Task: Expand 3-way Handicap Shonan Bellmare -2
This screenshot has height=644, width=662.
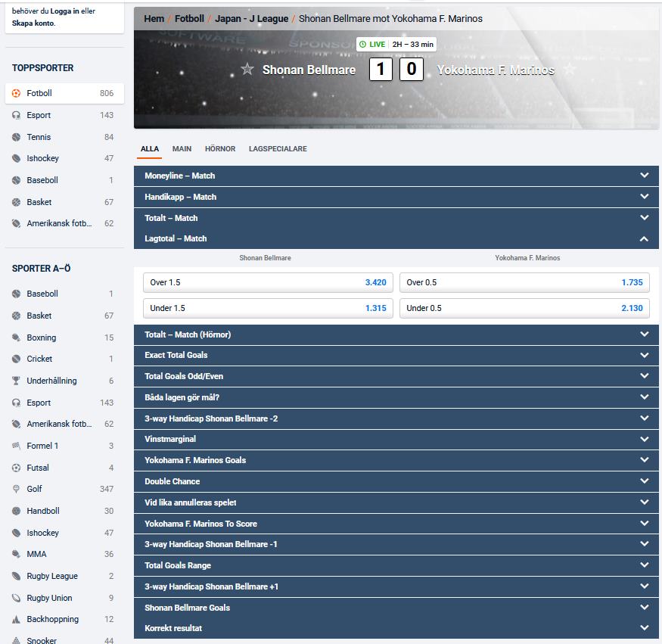Action: (396, 418)
